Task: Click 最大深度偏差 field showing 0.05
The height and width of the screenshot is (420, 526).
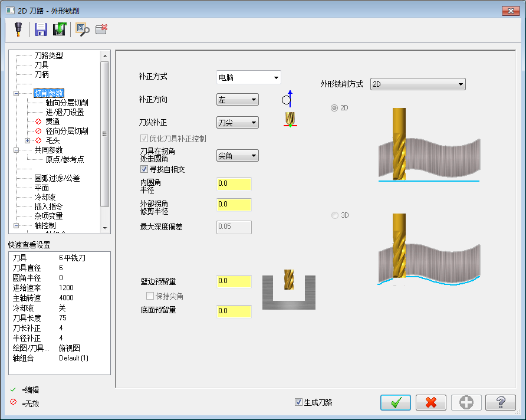Action: [x=234, y=227]
